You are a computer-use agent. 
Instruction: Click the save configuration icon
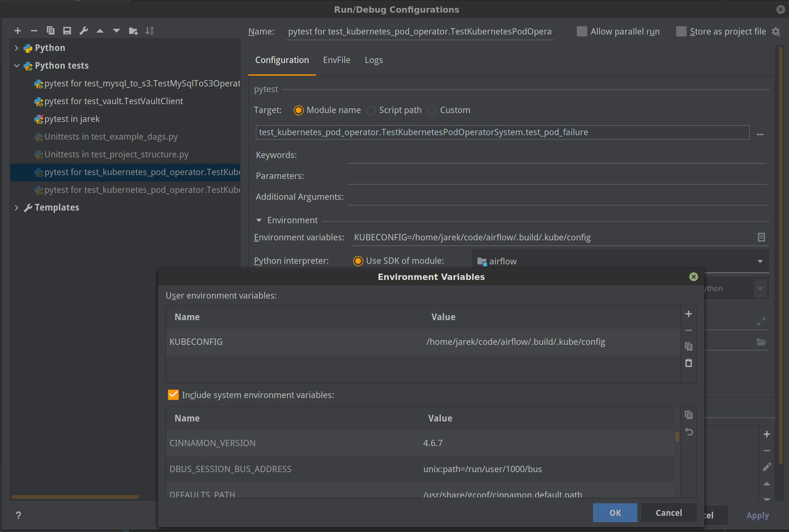(x=67, y=31)
